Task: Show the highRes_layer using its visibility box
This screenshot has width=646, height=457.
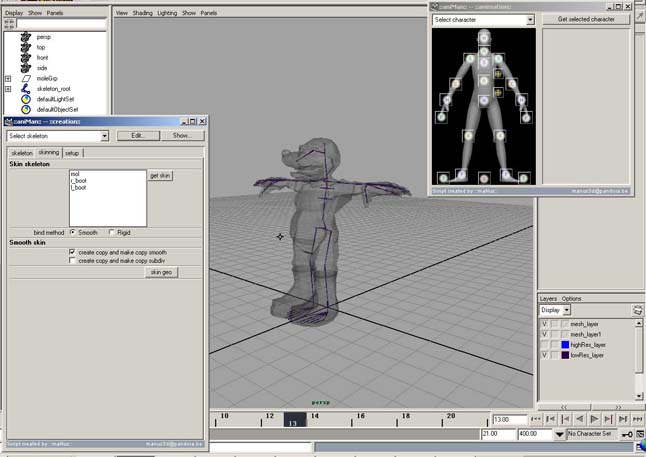Action: tap(545, 345)
